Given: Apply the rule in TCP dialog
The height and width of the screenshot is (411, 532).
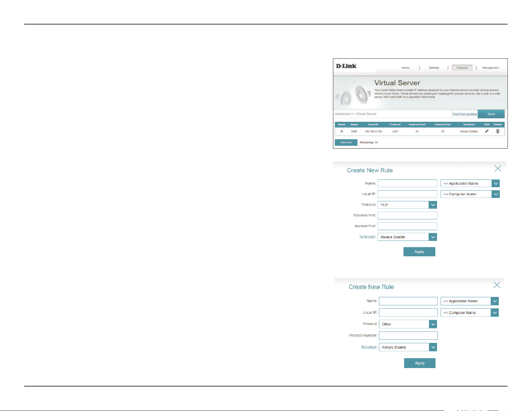Looking at the screenshot, I should click(419, 252).
